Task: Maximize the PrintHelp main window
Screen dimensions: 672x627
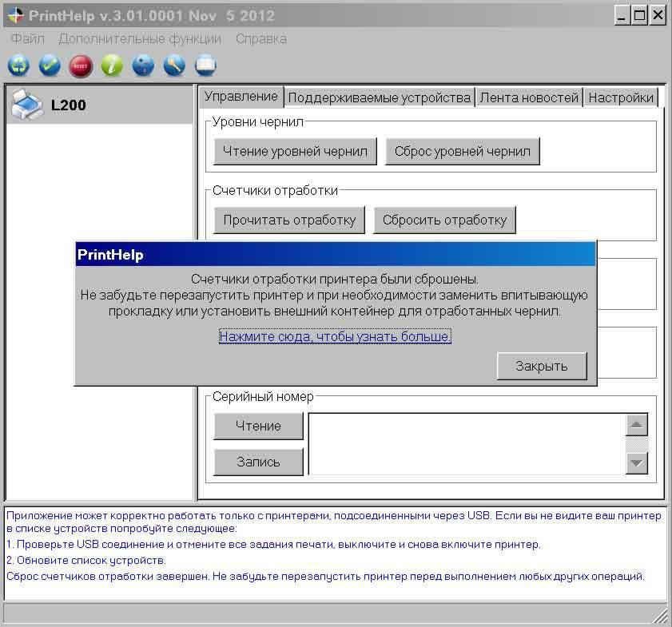Action: tap(639, 15)
